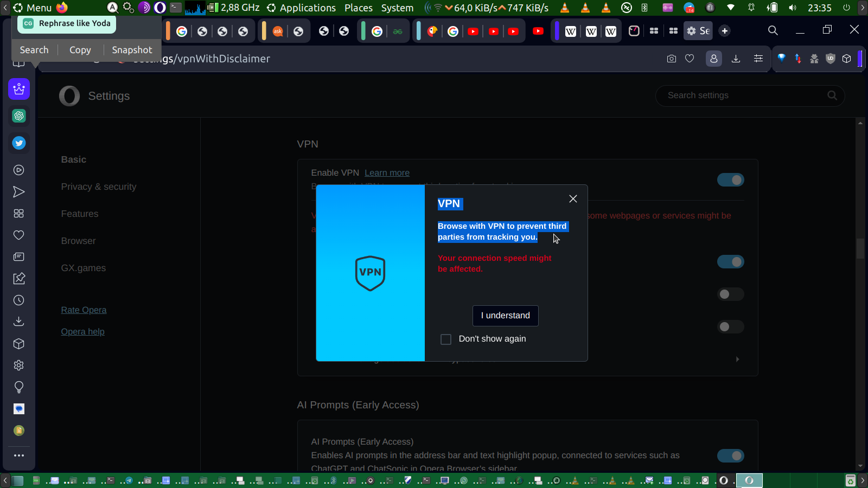Select Privacy & security settings section

(x=99, y=187)
